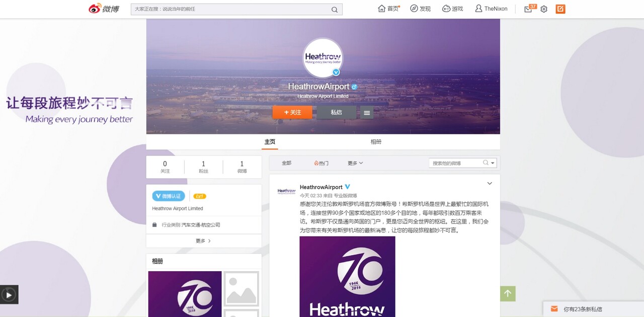
Task: Click verified badge on profile avatar
Action: click(336, 72)
